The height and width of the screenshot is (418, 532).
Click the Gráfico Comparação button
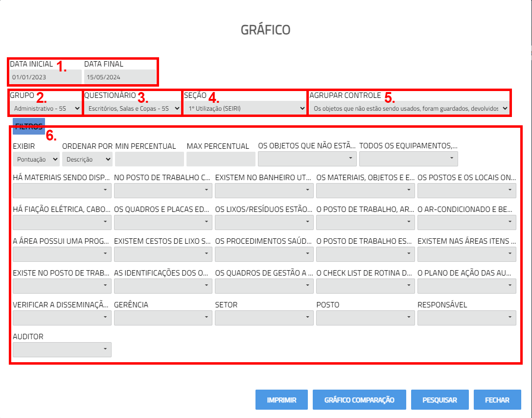359,400
